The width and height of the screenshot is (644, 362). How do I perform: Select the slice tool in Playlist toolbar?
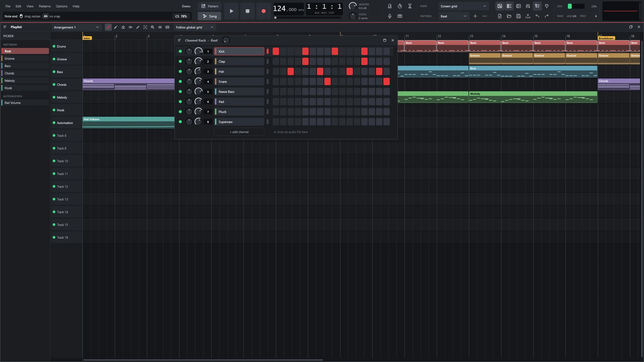138,27
